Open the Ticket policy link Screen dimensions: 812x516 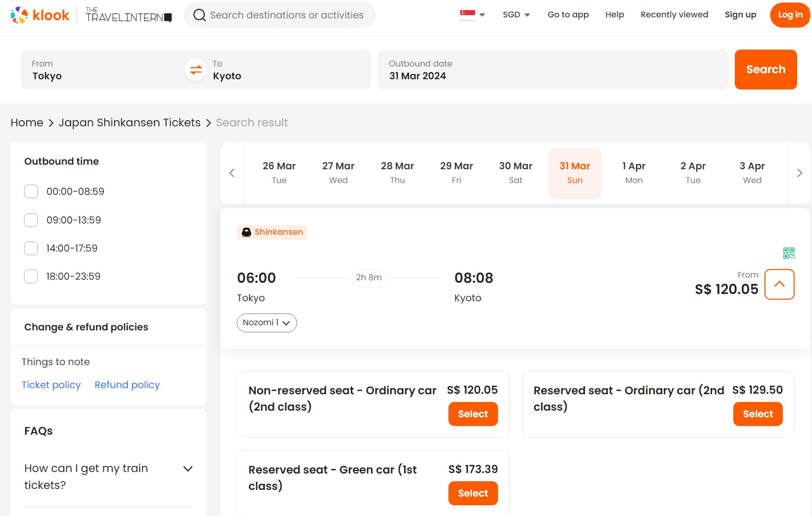51,385
